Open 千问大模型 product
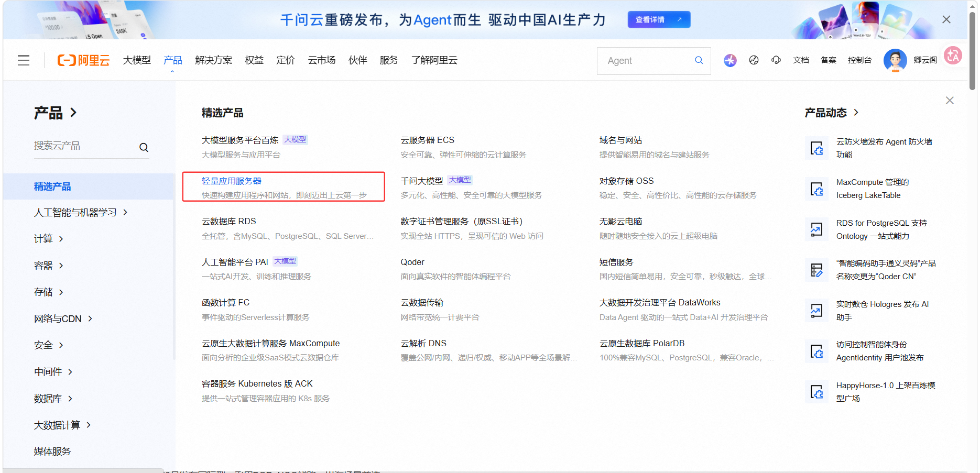Viewport: 980px width, 473px height. coord(422,181)
